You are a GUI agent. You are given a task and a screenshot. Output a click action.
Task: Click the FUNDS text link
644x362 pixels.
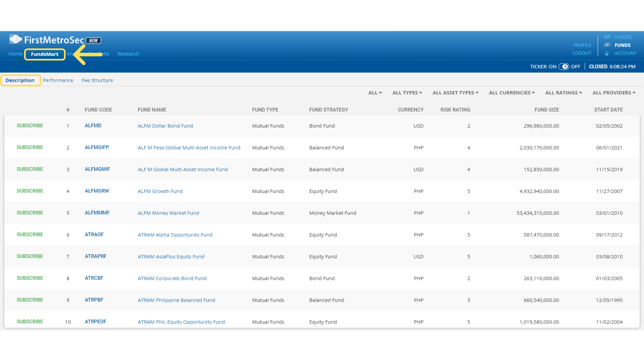[x=622, y=45]
